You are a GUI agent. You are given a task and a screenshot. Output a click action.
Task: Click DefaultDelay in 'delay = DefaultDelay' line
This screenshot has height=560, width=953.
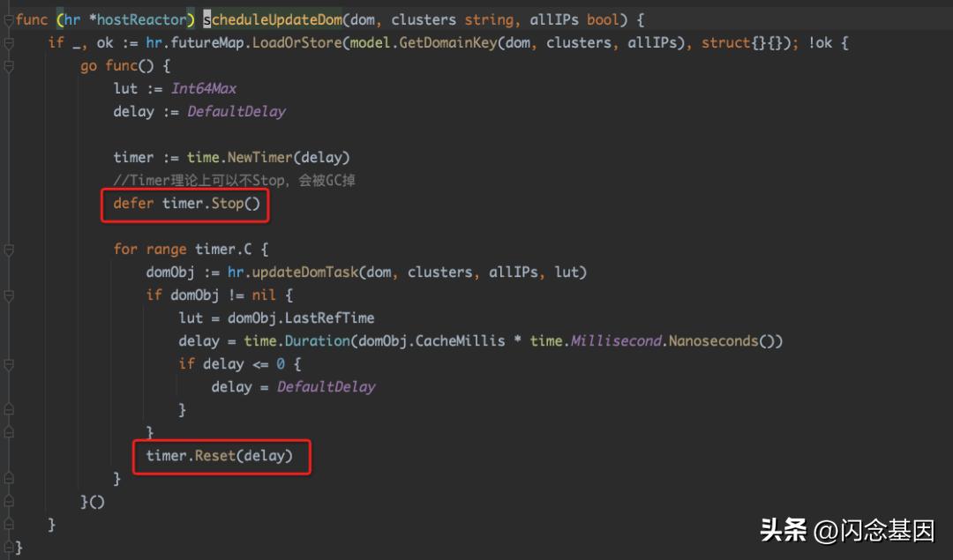point(326,387)
